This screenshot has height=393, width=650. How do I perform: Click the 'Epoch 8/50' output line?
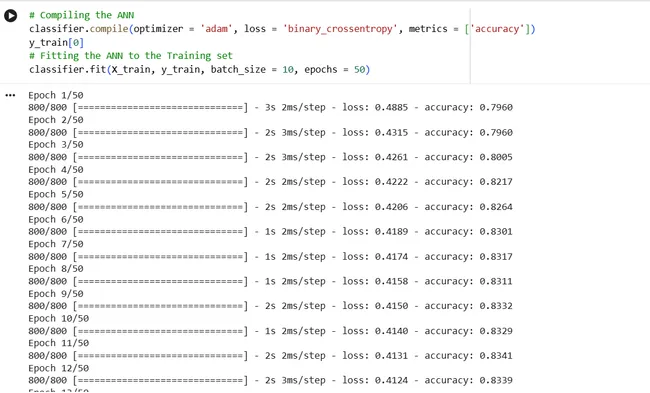click(56, 269)
